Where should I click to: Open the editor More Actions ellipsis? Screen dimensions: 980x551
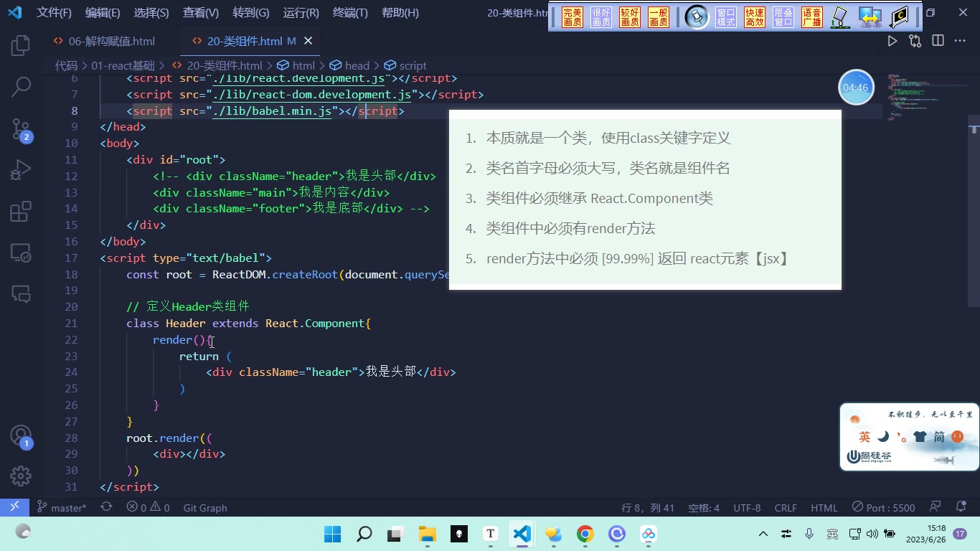tap(960, 42)
